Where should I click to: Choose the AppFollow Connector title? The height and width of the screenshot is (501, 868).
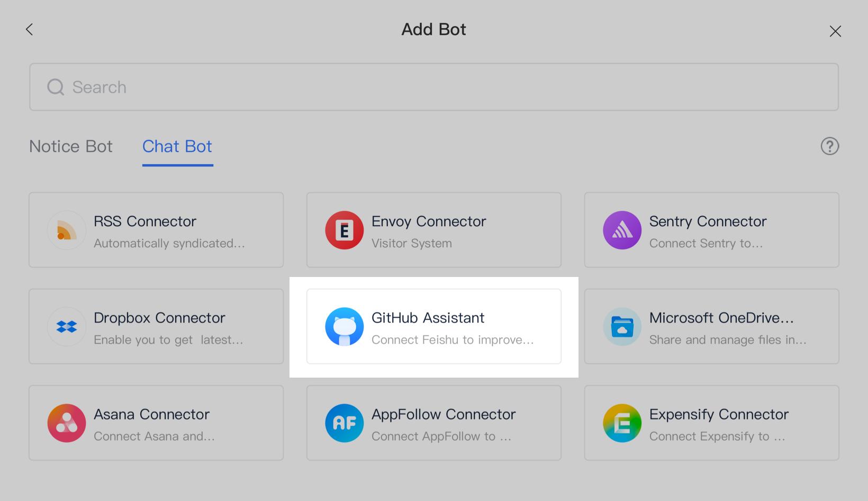pyautogui.click(x=444, y=414)
